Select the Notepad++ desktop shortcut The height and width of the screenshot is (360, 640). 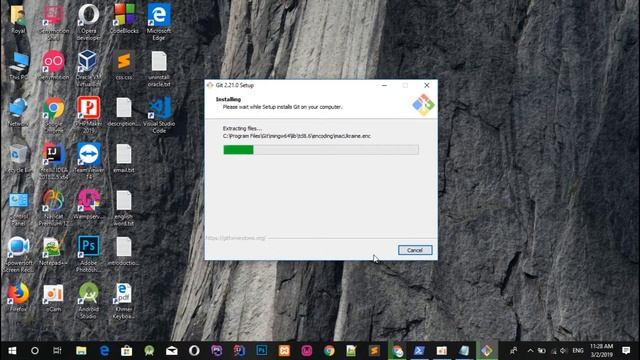point(53,251)
